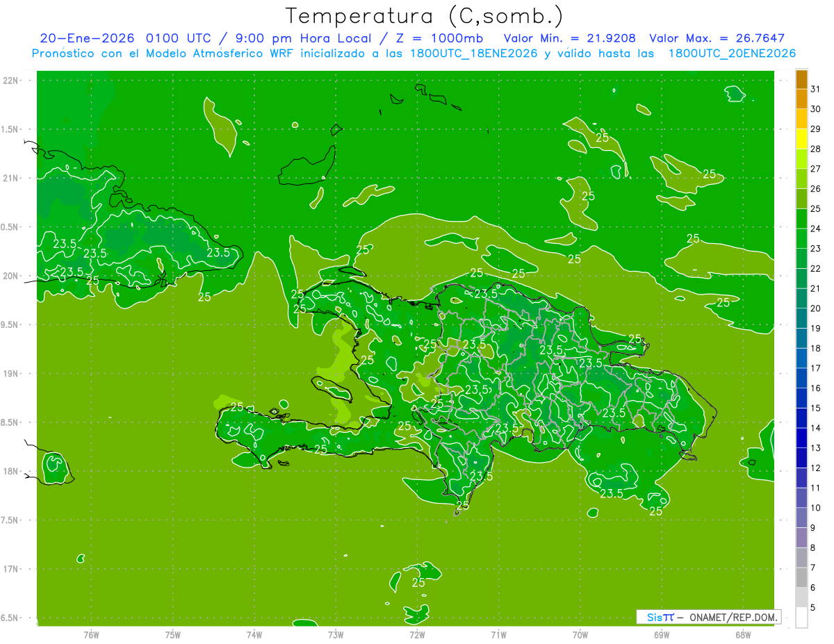Image resolution: width=834 pixels, height=644 pixels.
Task: Click the "70W" longitude axis label
Action: 580,634
